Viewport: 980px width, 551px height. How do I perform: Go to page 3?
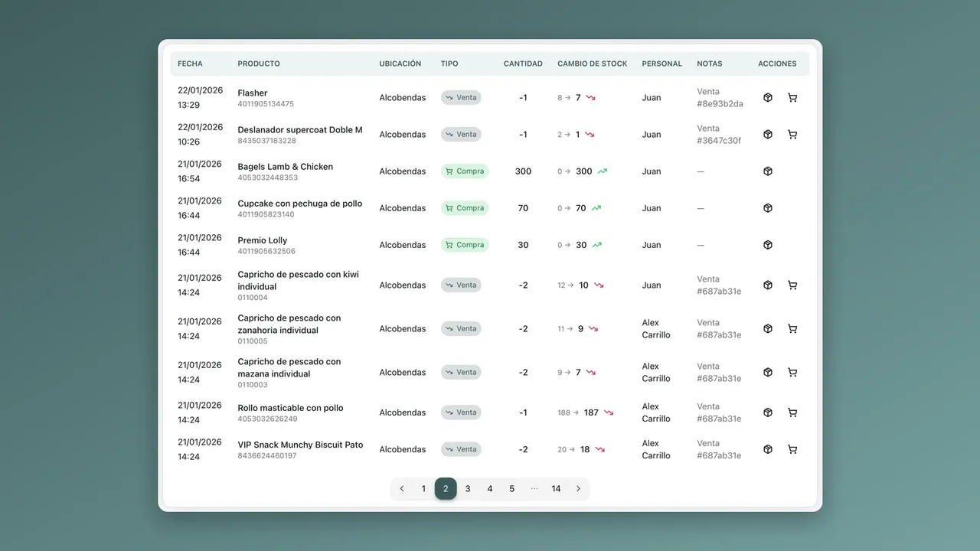tap(468, 489)
